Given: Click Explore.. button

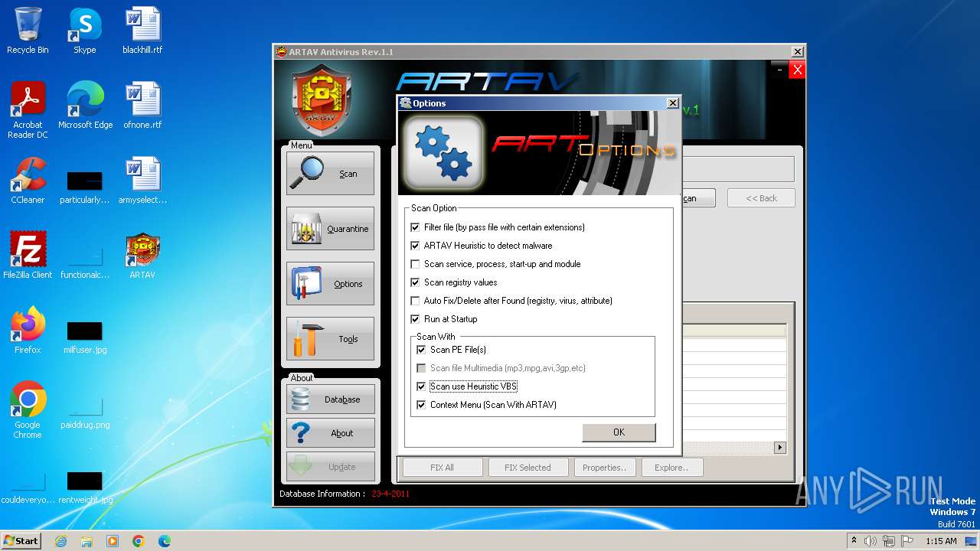Looking at the screenshot, I should click(x=671, y=468).
